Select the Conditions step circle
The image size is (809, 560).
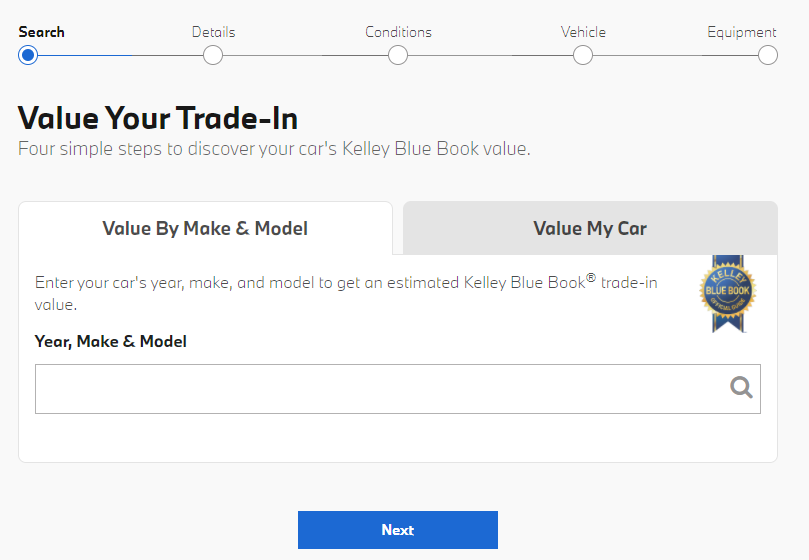[x=398, y=55]
